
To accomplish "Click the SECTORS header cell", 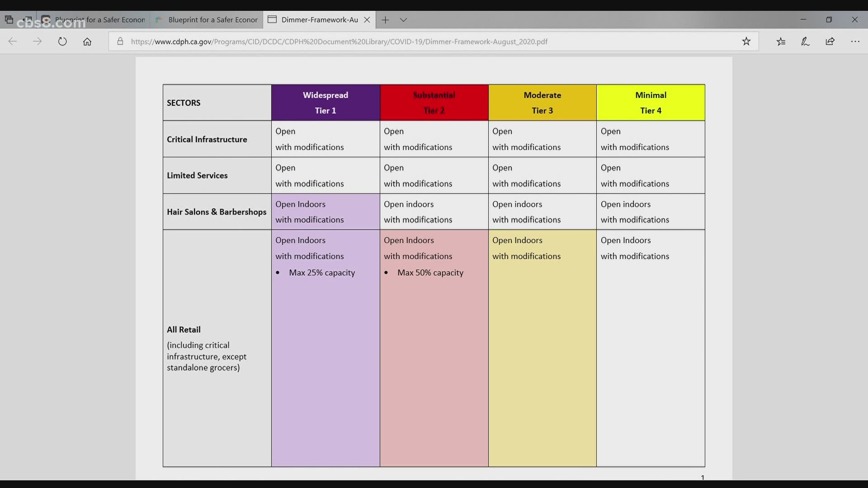I will [217, 103].
